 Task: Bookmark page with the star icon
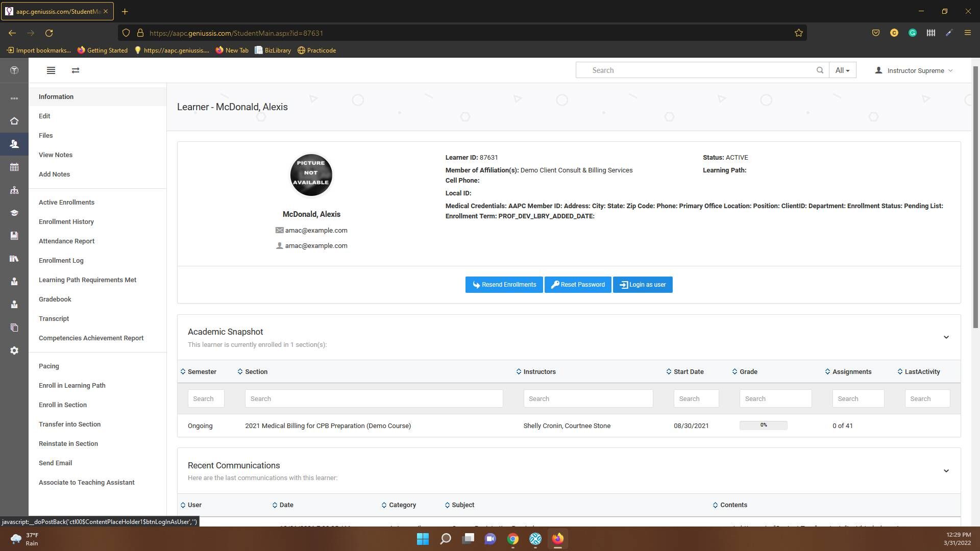[798, 33]
